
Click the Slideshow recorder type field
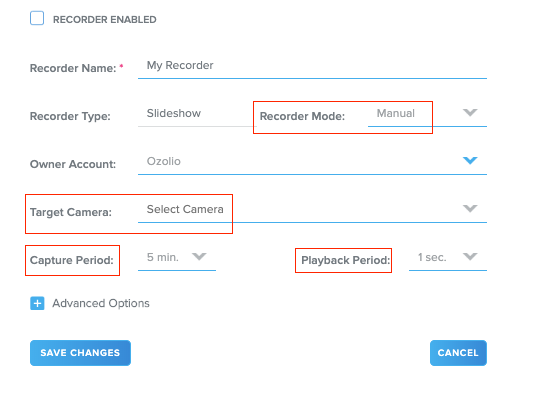(x=197, y=114)
